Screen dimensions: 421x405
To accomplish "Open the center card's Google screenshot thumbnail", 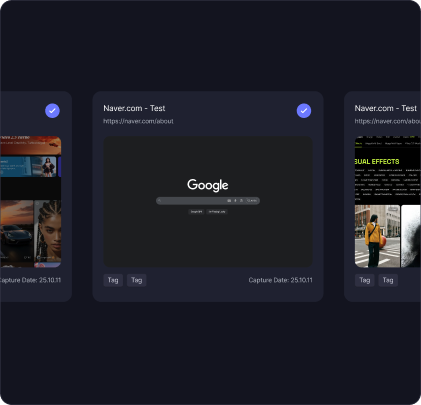I will pyautogui.click(x=208, y=202).
